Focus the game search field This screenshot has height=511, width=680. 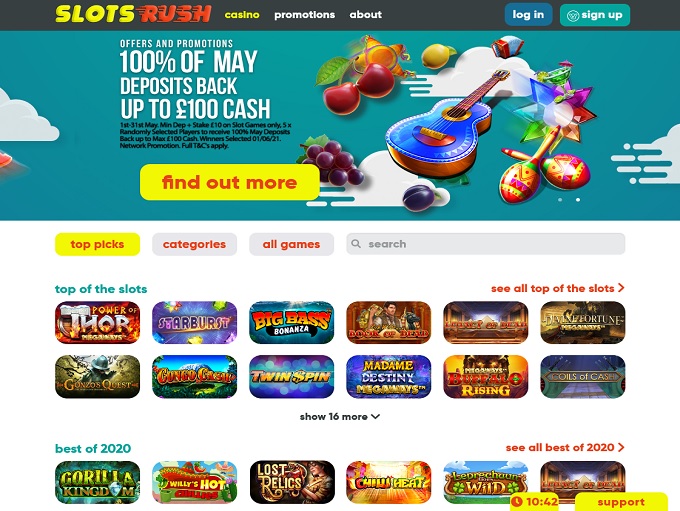point(486,244)
